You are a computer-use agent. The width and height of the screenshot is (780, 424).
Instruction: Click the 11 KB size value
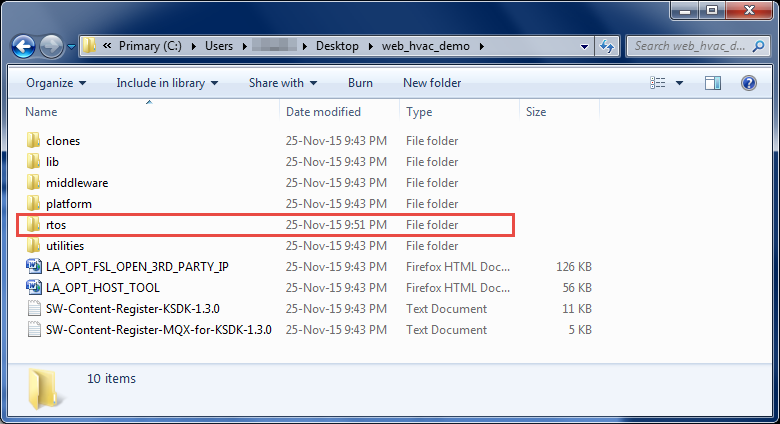577,309
